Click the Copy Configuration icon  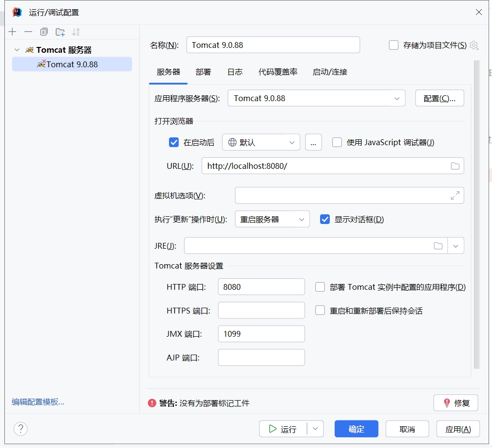44,32
